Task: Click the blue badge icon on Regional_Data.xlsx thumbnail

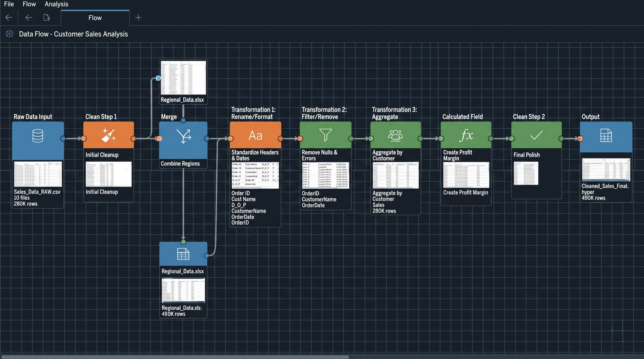Action: [158, 78]
